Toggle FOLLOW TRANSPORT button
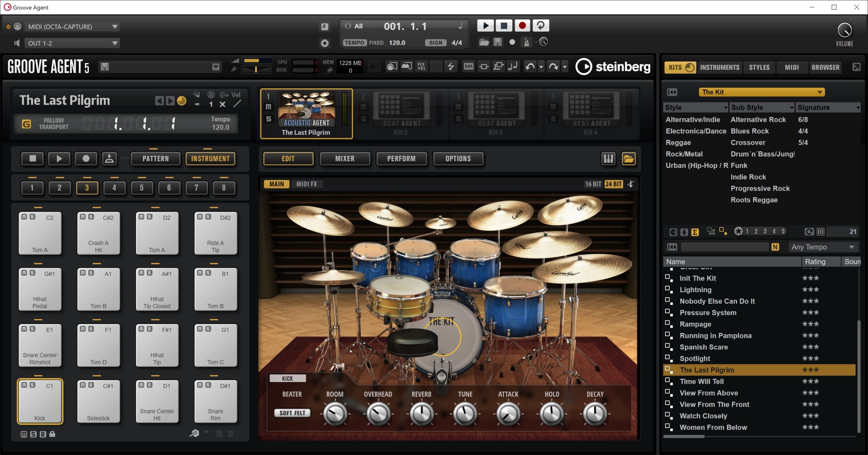 (x=26, y=124)
